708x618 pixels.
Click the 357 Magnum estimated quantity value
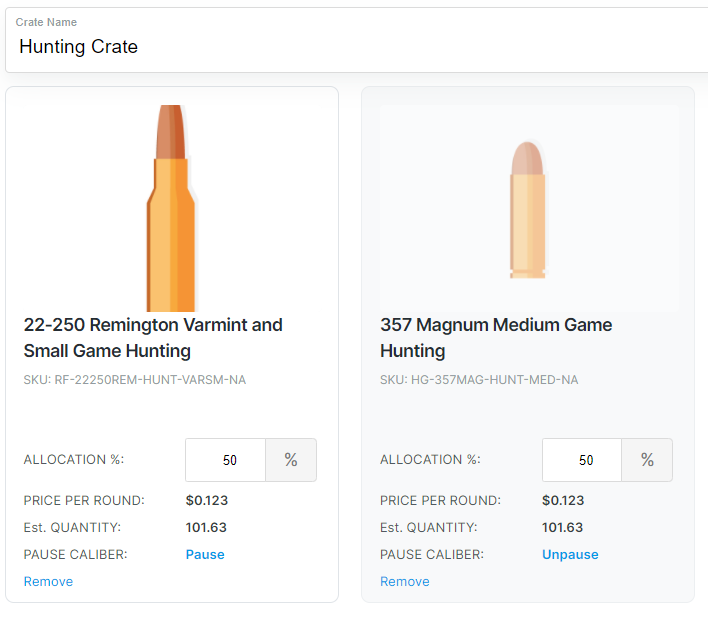[563, 527]
